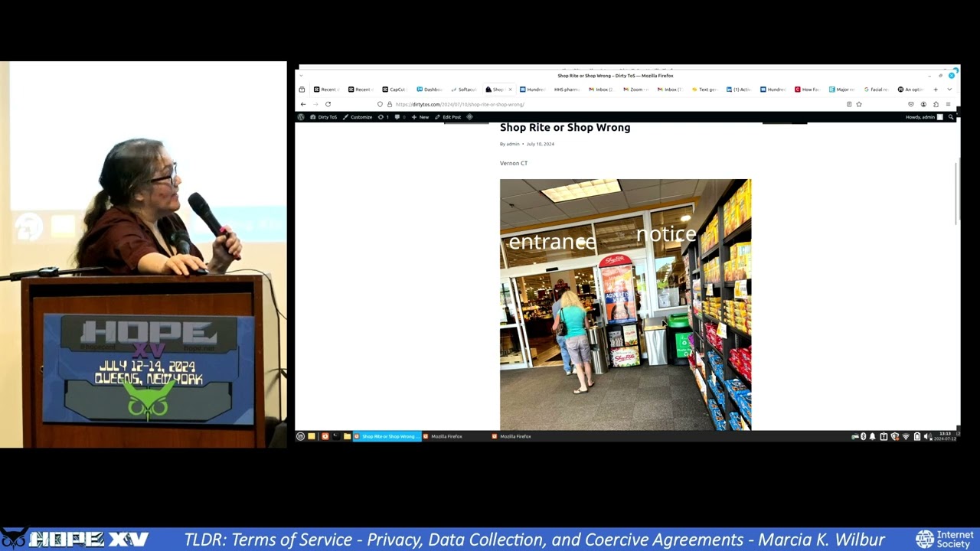The image size is (980, 551).
Task: Open the start menu icon in taskbar
Action: coord(300,436)
